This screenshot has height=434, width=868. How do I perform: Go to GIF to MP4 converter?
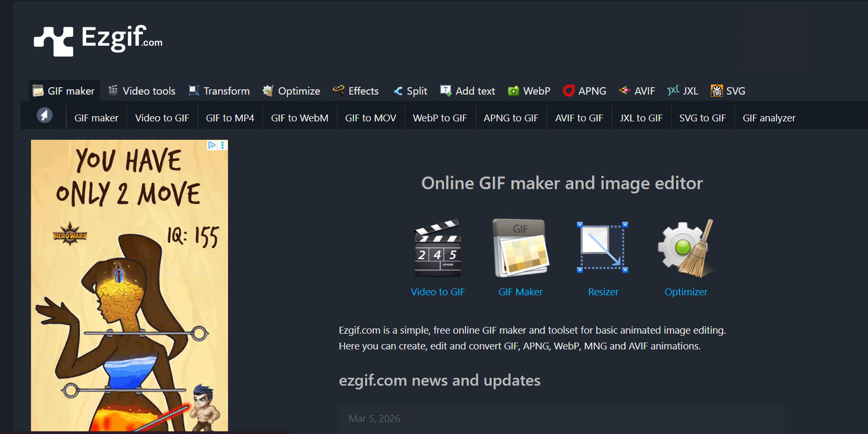click(x=230, y=118)
